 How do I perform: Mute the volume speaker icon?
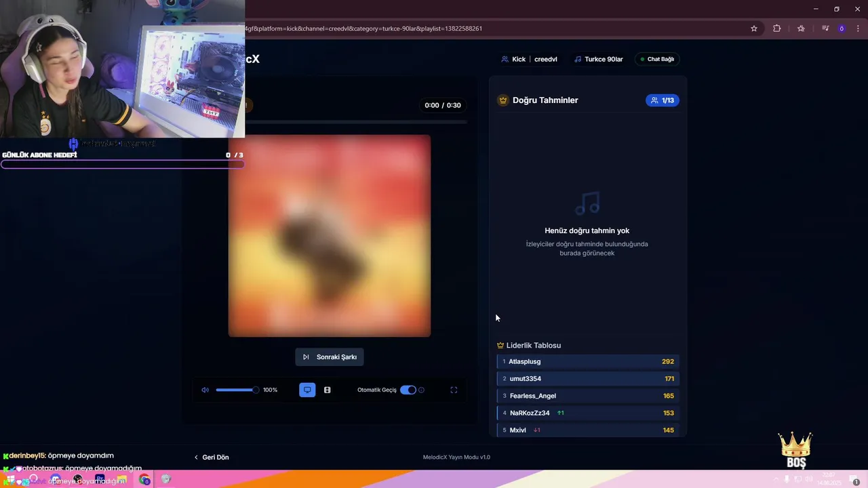pyautogui.click(x=205, y=390)
